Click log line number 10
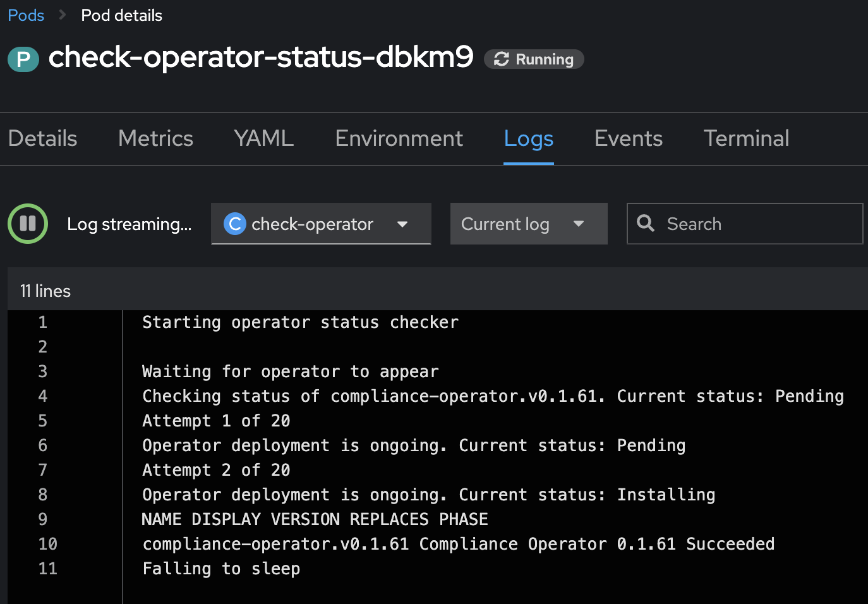Screen dimensions: 868x604 (47, 544)
